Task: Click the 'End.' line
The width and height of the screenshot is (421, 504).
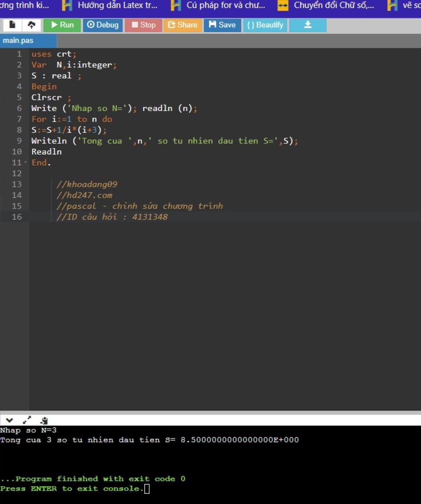Action: pyautogui.click(x=41, y=163)
